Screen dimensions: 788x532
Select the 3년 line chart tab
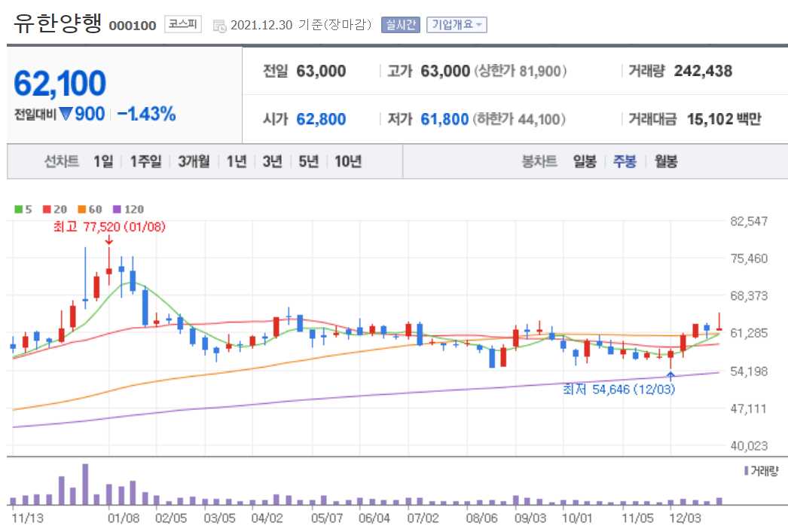(x=273, y=161)
